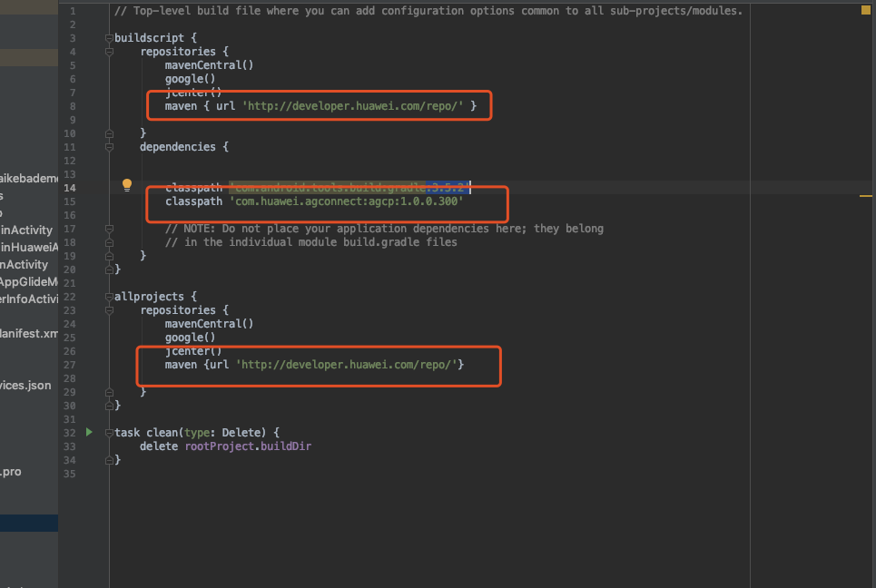The width and height of the screenshot is (876, 588).
Task: Click the com.huawei.agconnect:agcp classpath string
Action: click(347, 201)
